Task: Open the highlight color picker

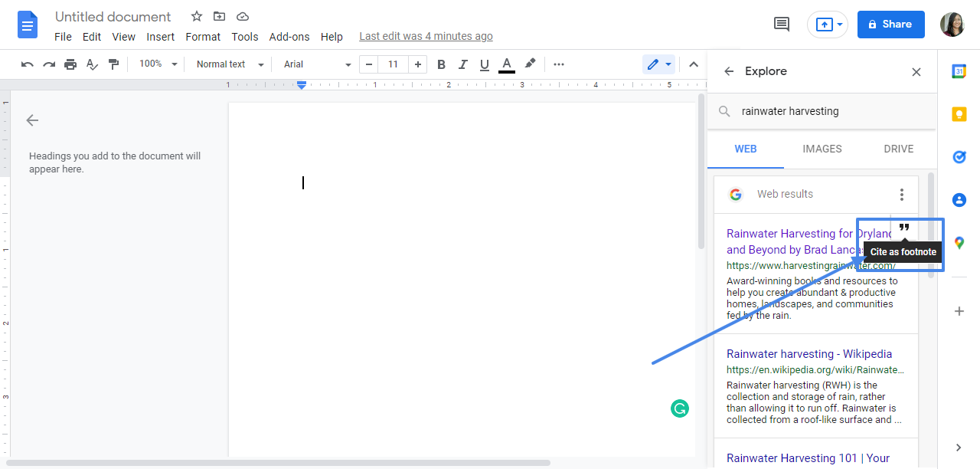Action: coord(530,64)
